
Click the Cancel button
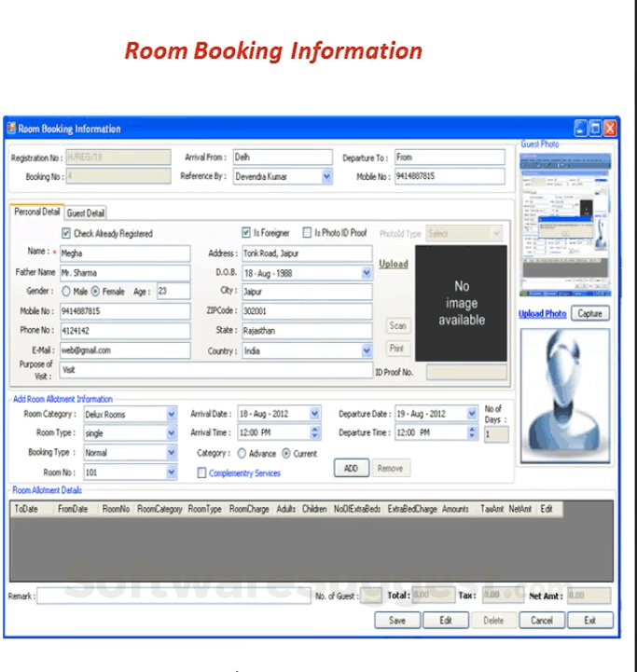tap(542, 620)
